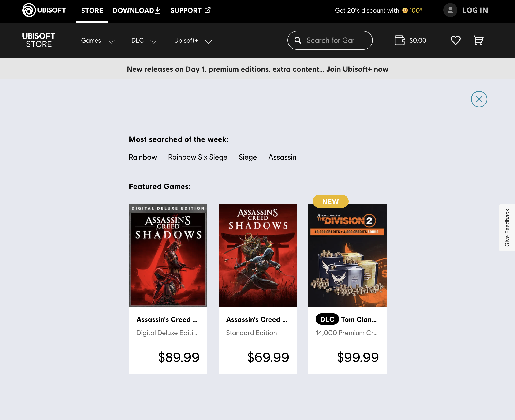Open the SUPPORT menu item

click(186, 10)
